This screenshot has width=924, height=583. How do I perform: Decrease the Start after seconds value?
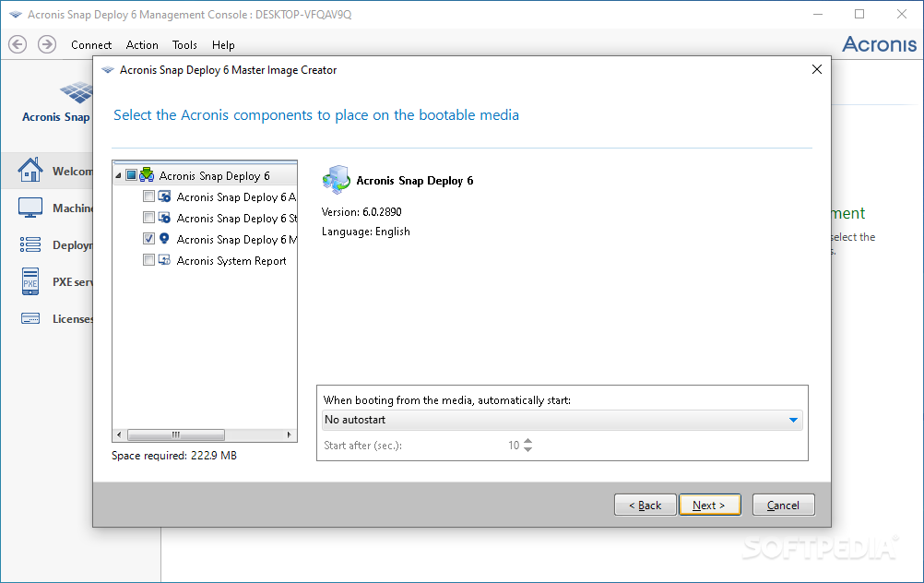528,449
